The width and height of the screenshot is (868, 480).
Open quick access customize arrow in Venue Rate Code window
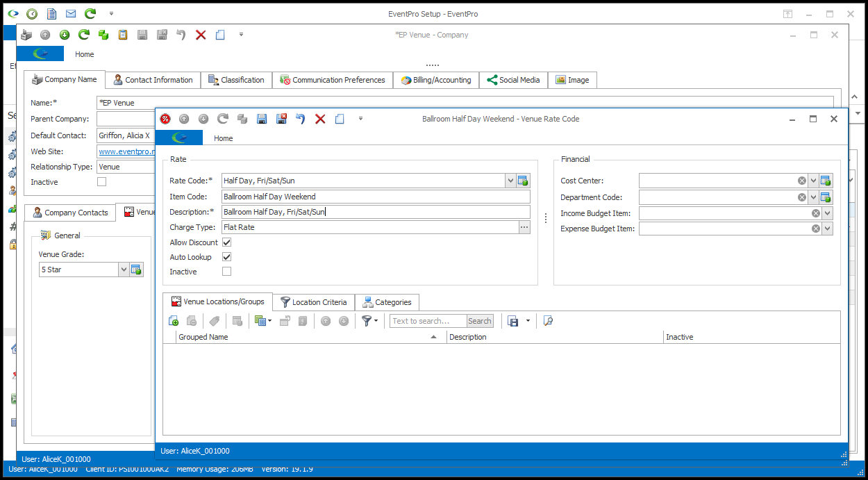click(360, 119)
